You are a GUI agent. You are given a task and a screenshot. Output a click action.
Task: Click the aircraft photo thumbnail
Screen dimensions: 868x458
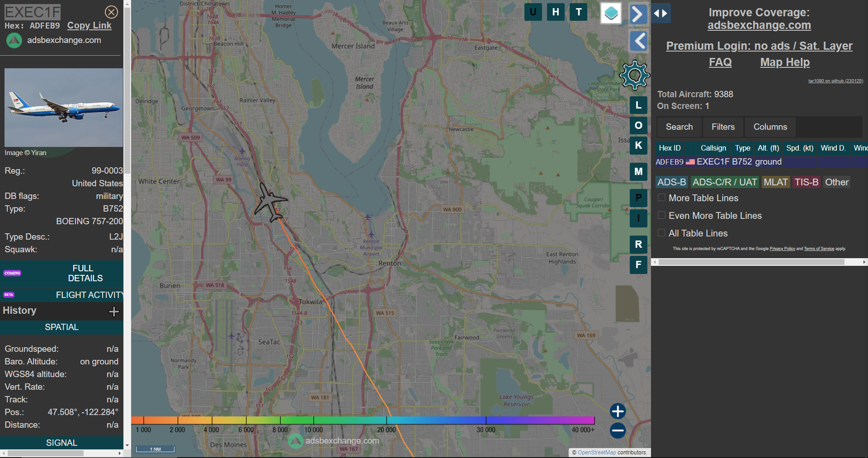64,108
